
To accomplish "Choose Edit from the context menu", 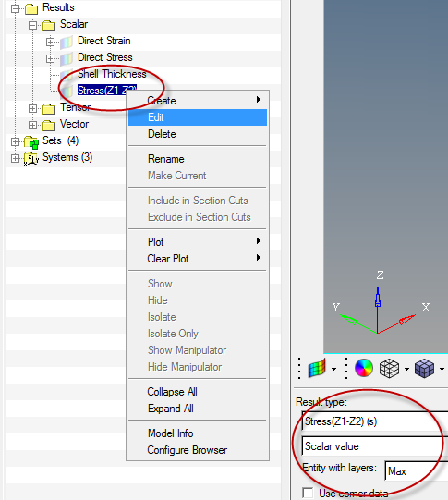I will tap(198, 117).
